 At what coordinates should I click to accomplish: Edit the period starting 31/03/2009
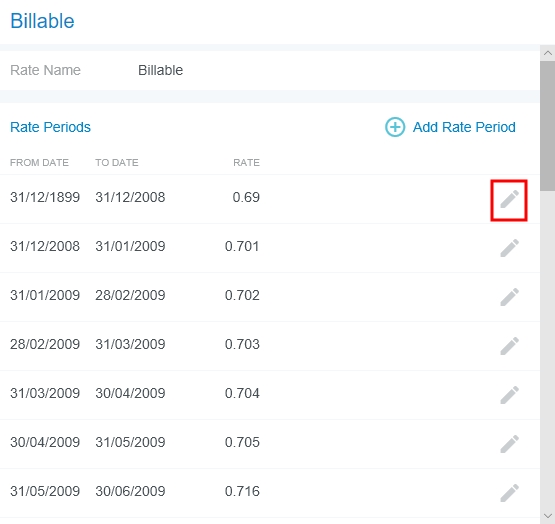coord(509,395)
